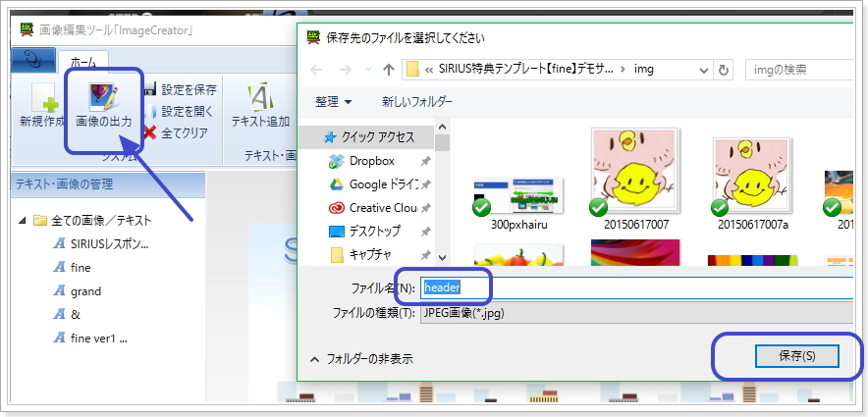The height and width of the screenshot is (417, 868).
Task: Expand the address bar history dropdown
Action: pyautogui.click(x=704, y=71)
